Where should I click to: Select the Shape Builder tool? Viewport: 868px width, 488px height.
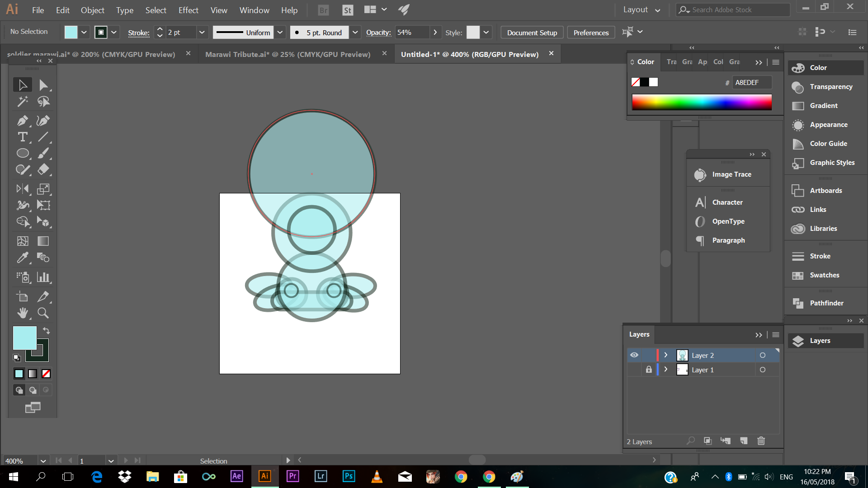[23, 221]
